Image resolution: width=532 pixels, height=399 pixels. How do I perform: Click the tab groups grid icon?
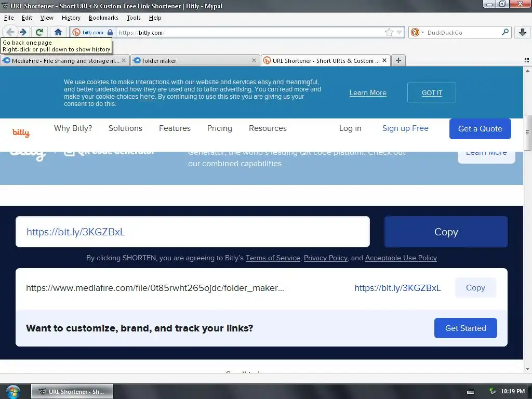(527, 60)
